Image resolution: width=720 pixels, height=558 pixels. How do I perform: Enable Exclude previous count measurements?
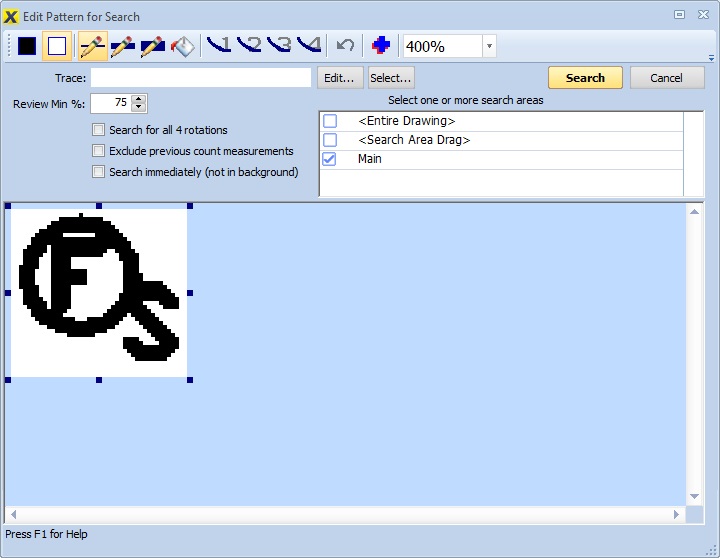(98, 151)
